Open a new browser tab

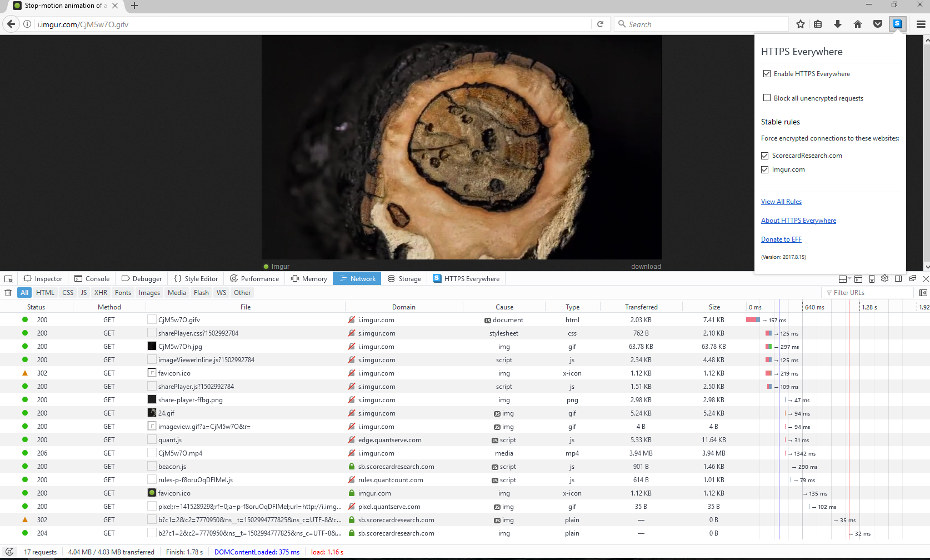tap(134, 6)
